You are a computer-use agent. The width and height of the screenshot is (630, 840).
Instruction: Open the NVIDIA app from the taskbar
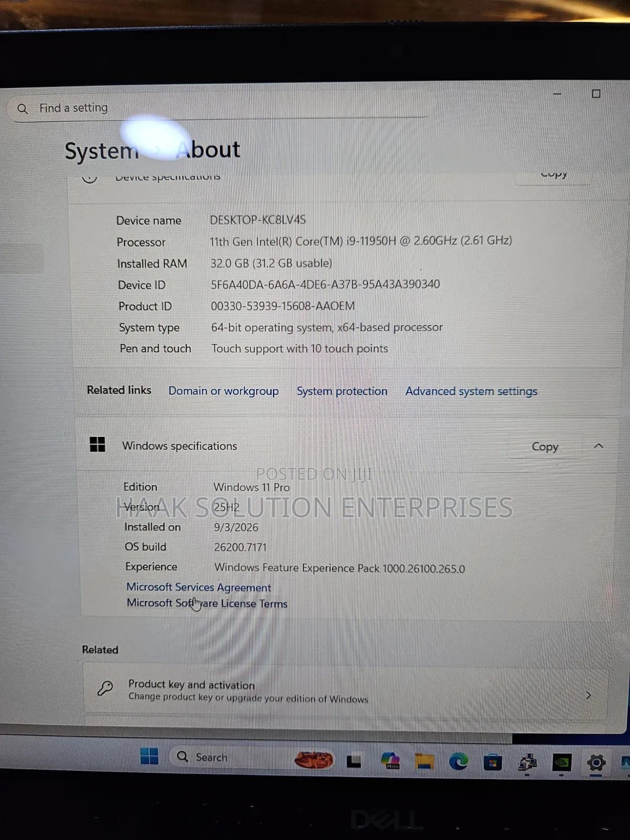[562, 762]
